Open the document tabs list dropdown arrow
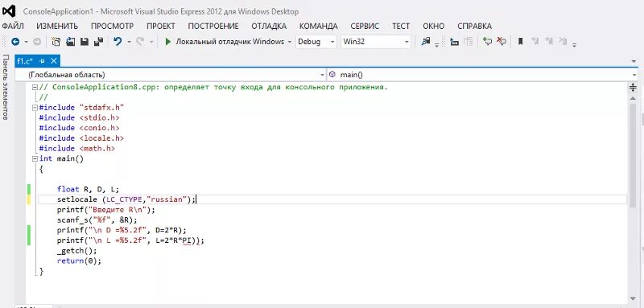The height and width of the screenshot is (308, 644). tap(634, 61)
